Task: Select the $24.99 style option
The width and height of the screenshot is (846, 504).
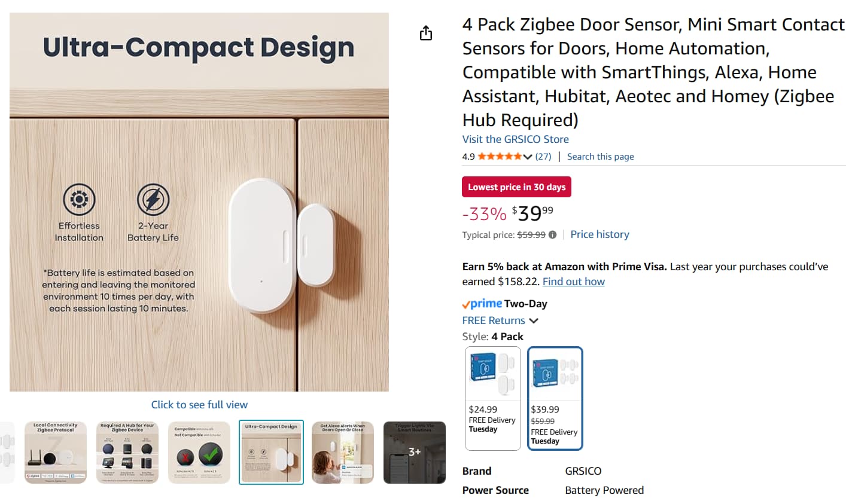Action: point(492,398)
